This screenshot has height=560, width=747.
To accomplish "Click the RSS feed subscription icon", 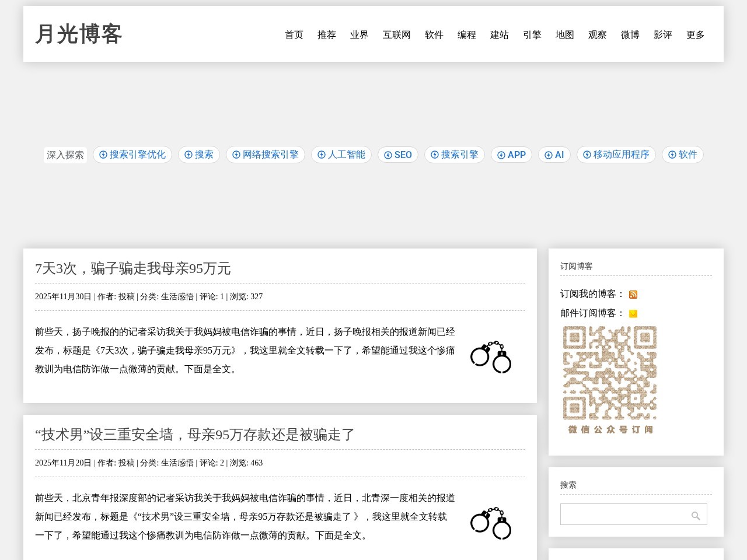I will [x=633, y=295].
